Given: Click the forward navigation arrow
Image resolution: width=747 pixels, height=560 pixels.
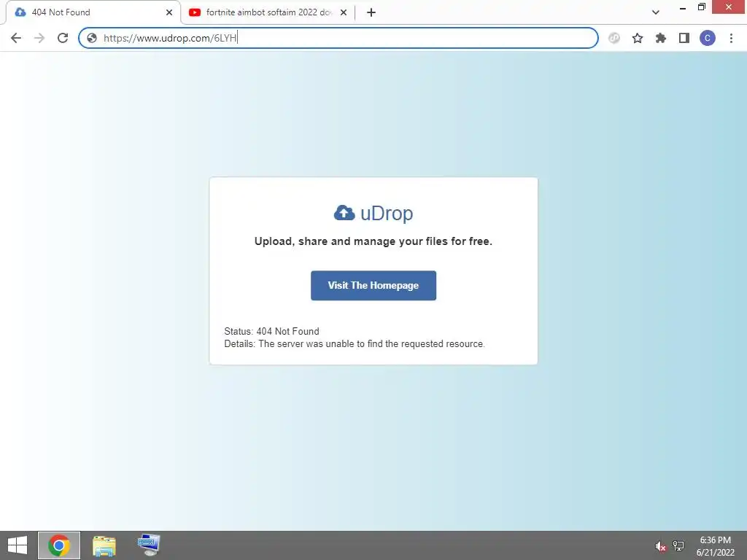Looking at the screenshot, I should 39,38.
